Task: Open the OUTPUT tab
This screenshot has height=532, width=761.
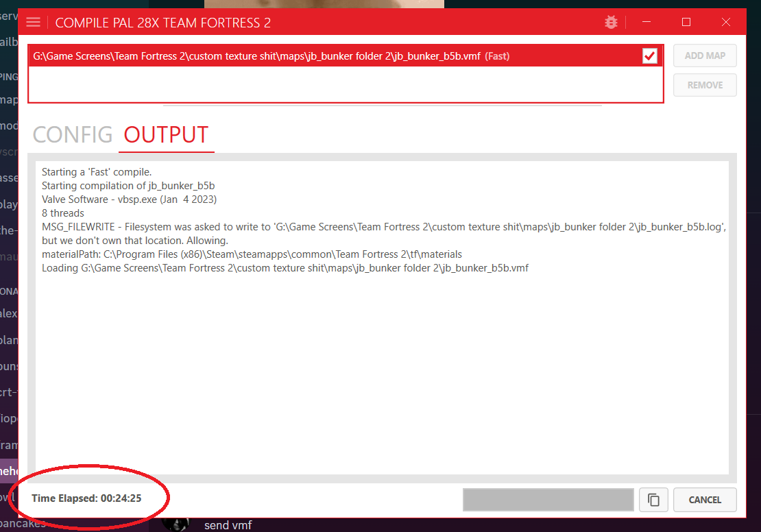Action: (x=166, y=135)
